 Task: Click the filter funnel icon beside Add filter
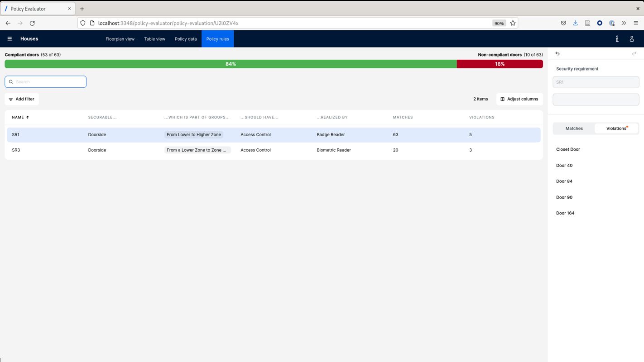[x=10, y=99]
